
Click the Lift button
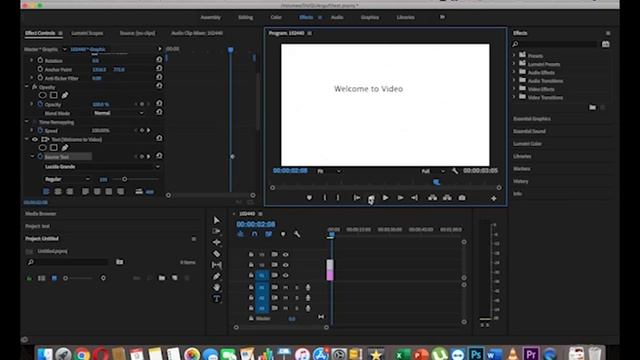432,198
